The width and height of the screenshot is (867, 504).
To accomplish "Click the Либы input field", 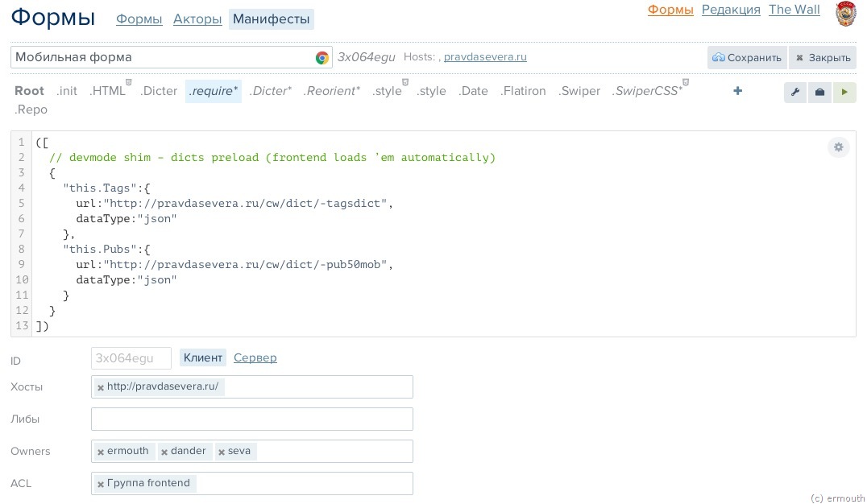I will pyautogui.click(x=252, y=419).
